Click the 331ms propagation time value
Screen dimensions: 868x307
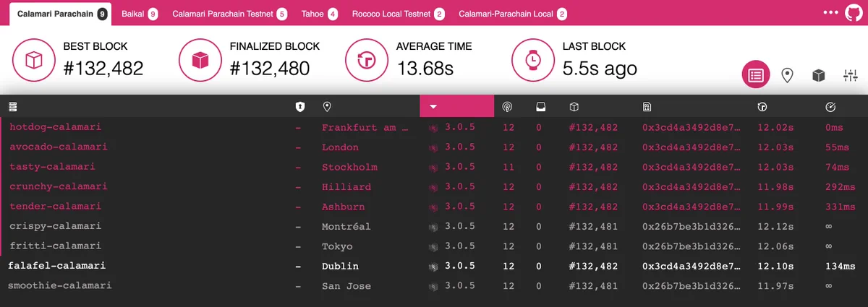[x=840, y=207]
